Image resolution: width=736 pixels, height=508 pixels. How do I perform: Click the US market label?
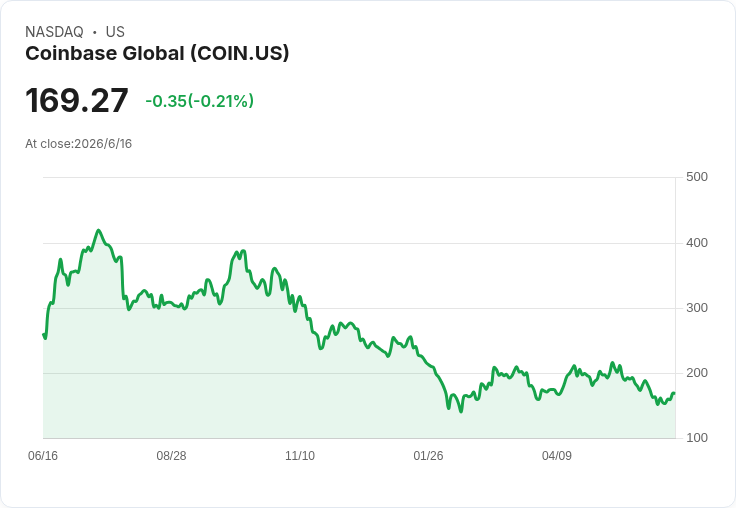pyautogui.click(x=115, y=32)
